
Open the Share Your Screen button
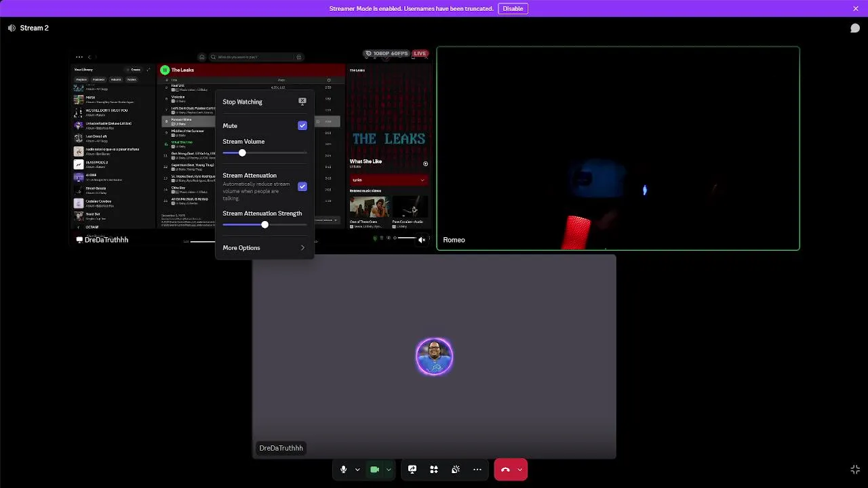click(x=412, y=470)
